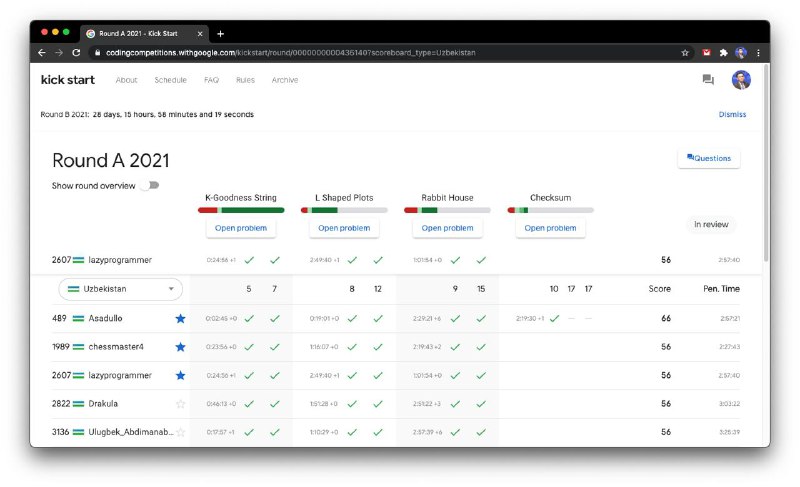Open the Archive menu item
Image resolution: width=800 pixels, height=487 pixels.
click(285, 80)
